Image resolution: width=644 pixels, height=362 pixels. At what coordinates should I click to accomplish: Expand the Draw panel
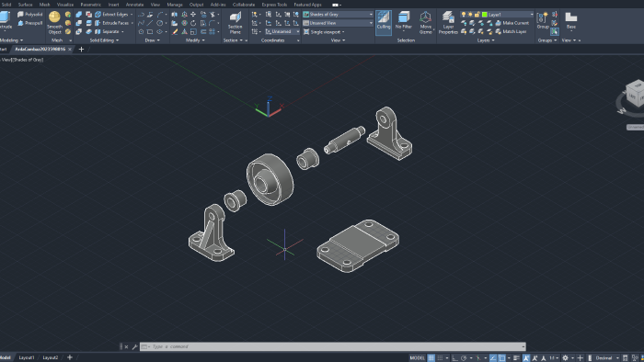pyautogui.click(x=152, y=40)
